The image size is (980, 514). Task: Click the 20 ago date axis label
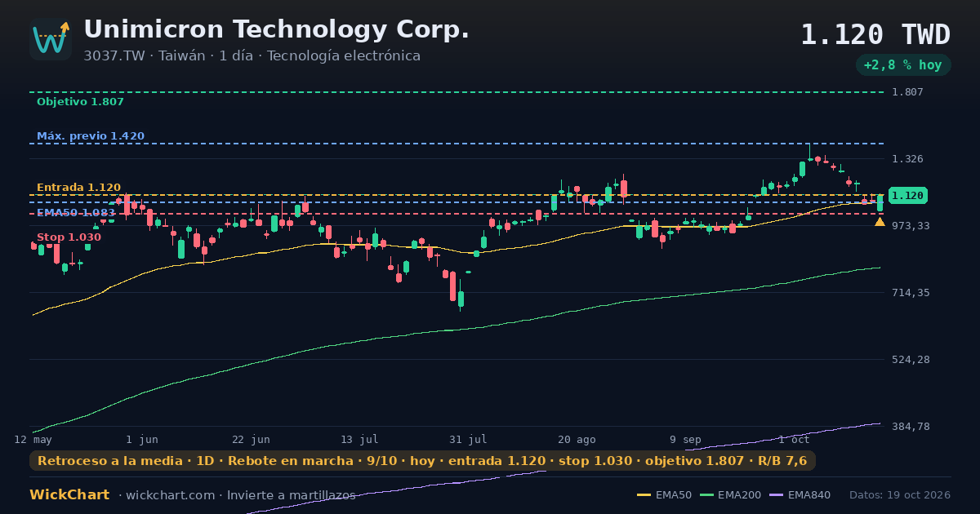(577, 440)
